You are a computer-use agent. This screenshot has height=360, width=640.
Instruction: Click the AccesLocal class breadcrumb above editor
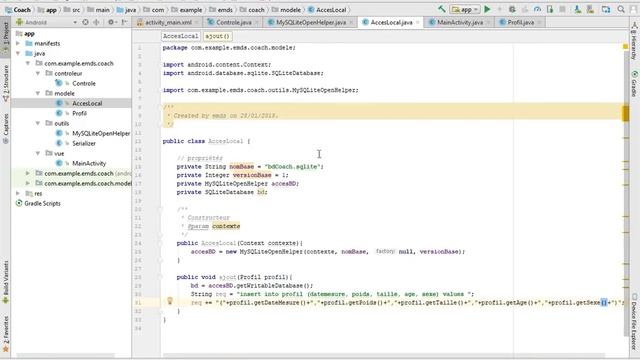(x=180, y=36)
